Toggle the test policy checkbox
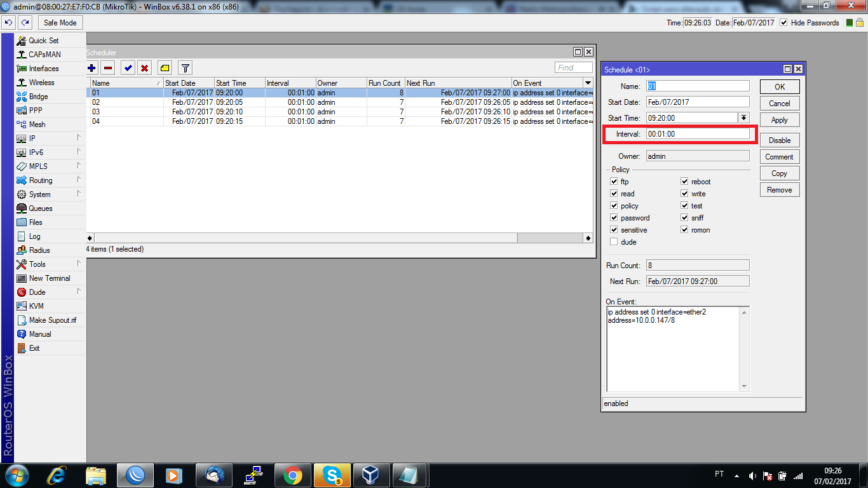This screenshot has width=868, height=488. [x=684, y=206]
